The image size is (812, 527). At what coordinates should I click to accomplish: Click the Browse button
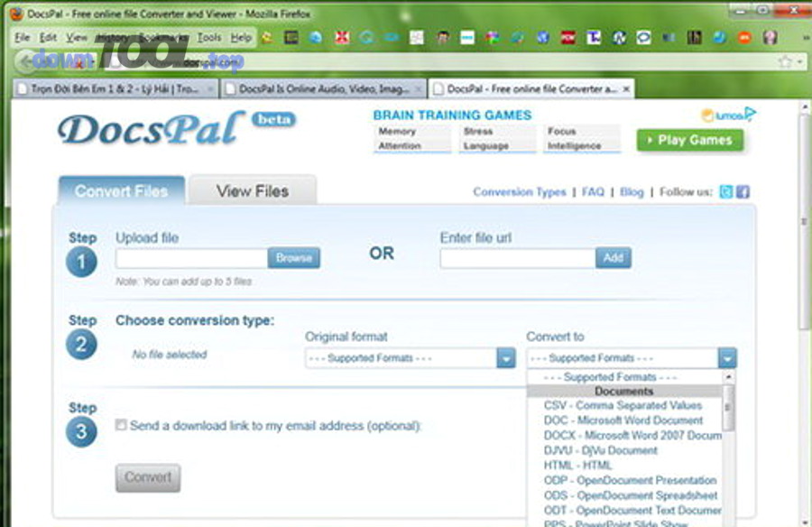[x=293, y=258]
